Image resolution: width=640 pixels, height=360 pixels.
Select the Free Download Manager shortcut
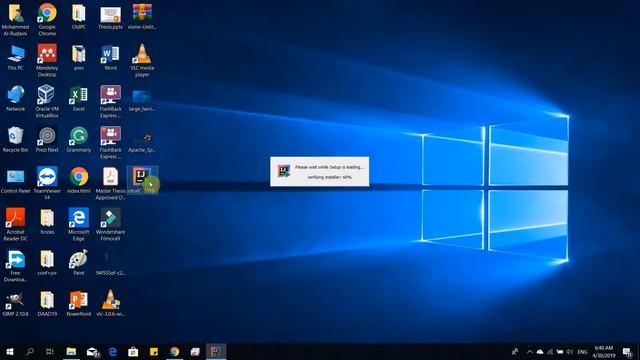pyautogui.click(x=16, y=265)
